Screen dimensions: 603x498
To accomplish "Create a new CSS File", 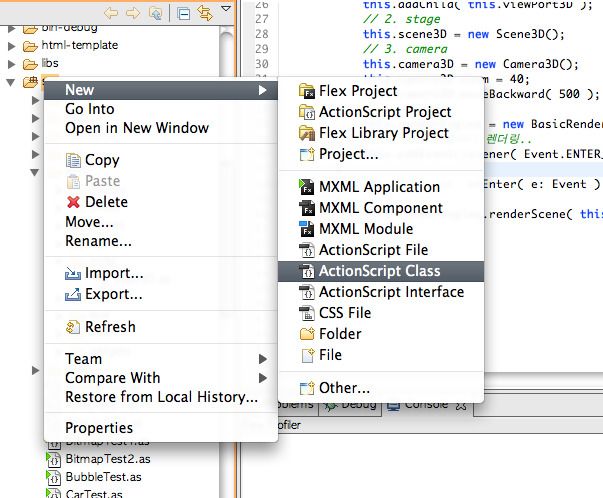I will pyautogui.click(x=381, y=313).
